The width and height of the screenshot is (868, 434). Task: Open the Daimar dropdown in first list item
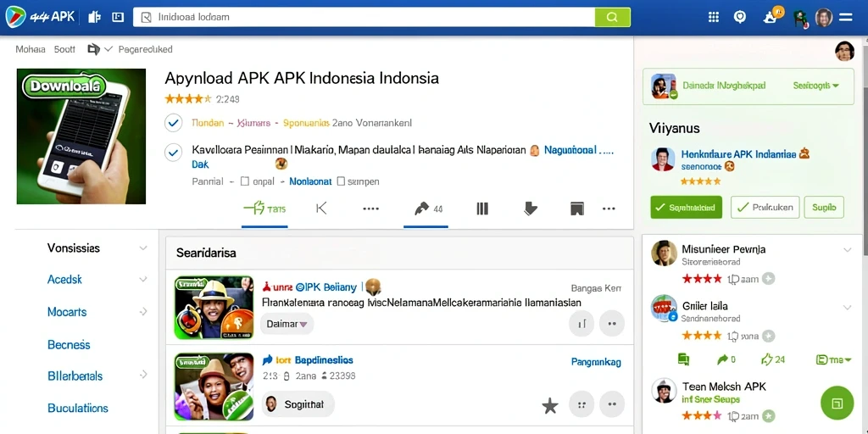point(287,324)
